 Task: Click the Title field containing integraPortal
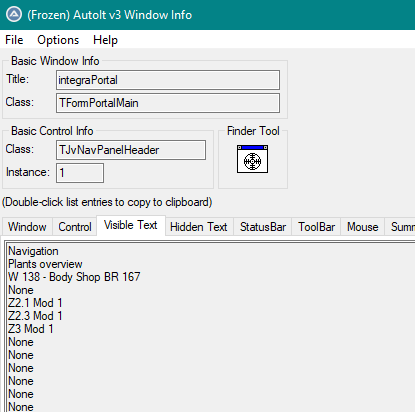tap(168, 80)
